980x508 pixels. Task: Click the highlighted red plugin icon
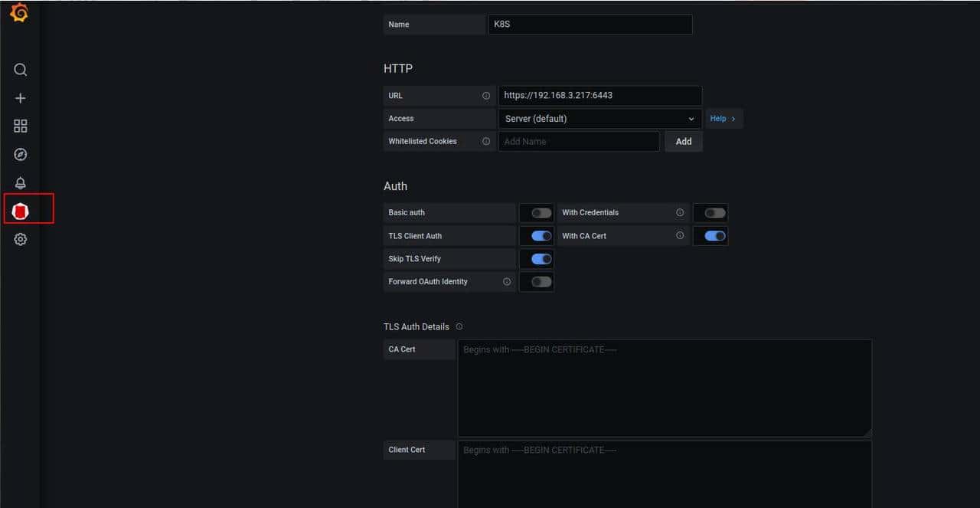21,211
